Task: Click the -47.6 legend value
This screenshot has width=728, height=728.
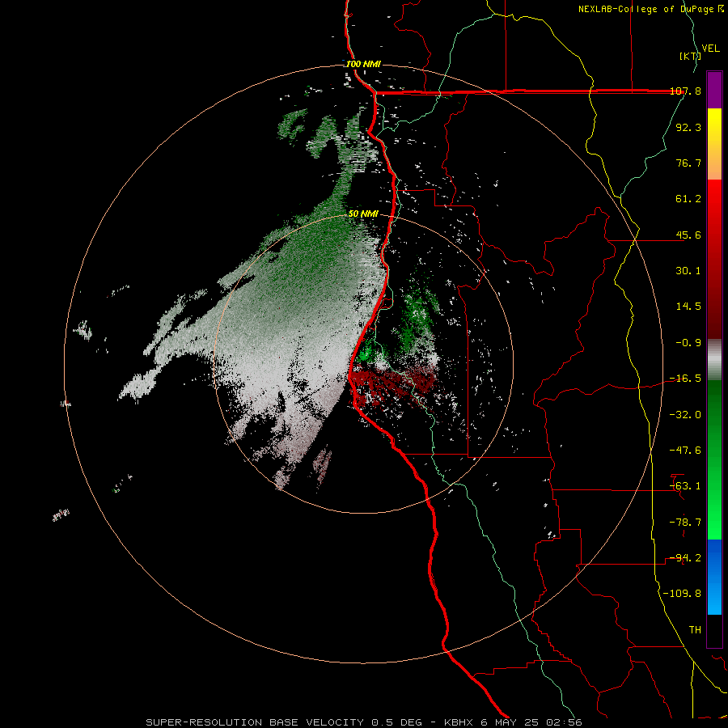Action: point(685,451)
